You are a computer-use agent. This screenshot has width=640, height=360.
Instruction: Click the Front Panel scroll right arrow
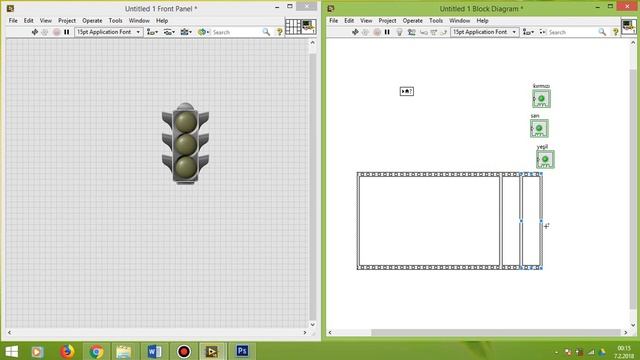[304, 333]
